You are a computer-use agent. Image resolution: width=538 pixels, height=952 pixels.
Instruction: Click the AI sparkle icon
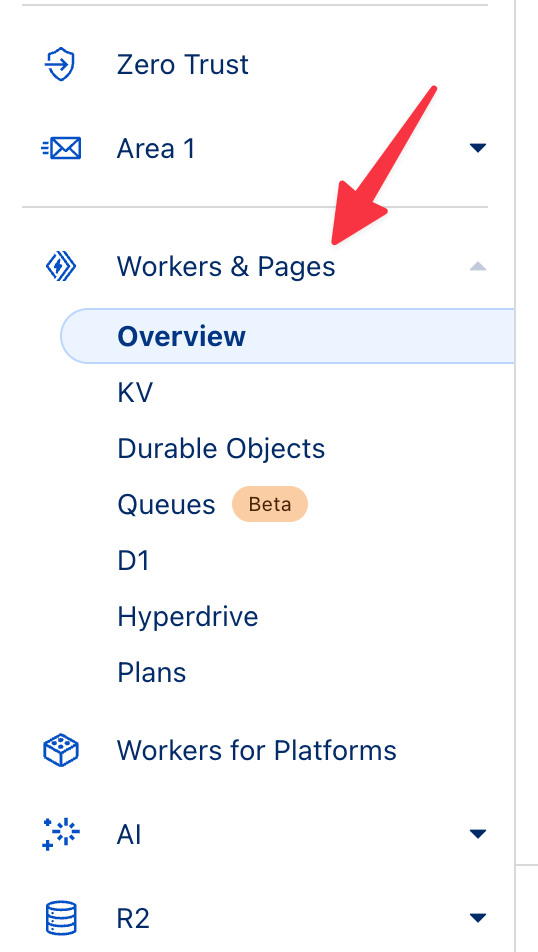point(61,834)
